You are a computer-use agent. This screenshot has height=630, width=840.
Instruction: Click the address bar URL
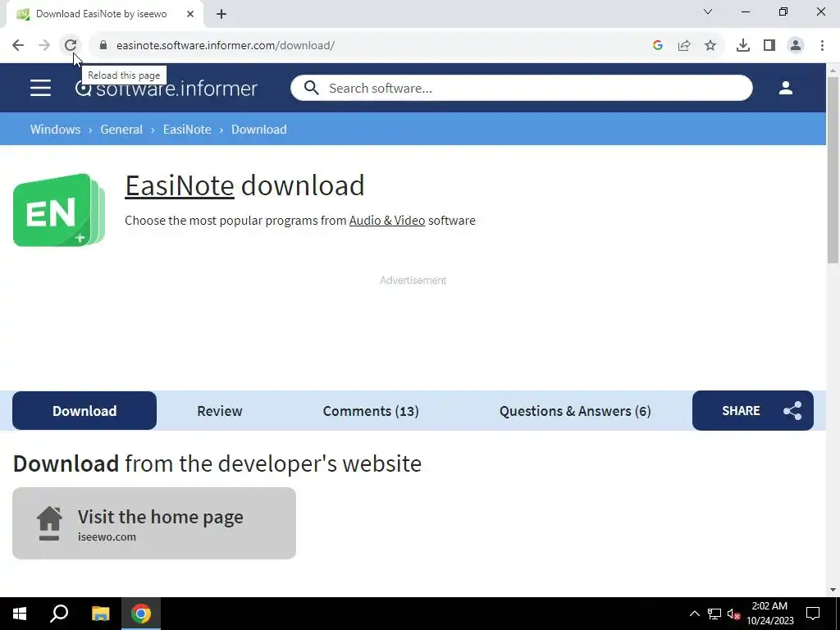[225, 46]
